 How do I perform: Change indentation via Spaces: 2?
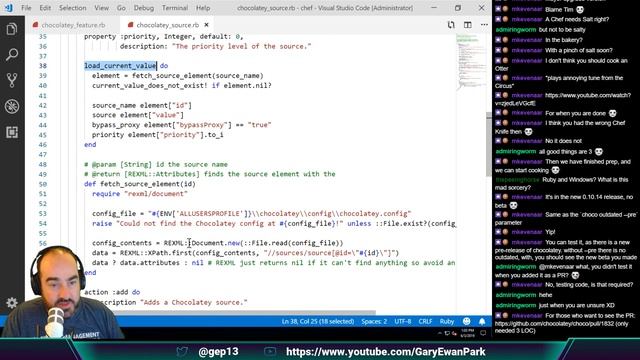pyautogui.click(x=374, y=321)
